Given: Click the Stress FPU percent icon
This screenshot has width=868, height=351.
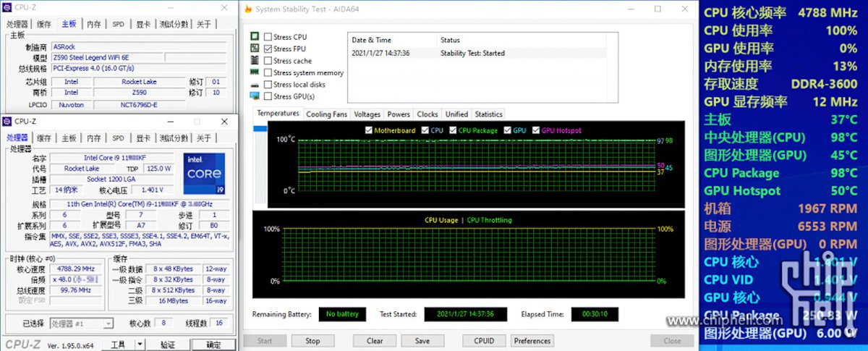Looking at the screenshot, I should pyautogui.click(x=255, y=48).
